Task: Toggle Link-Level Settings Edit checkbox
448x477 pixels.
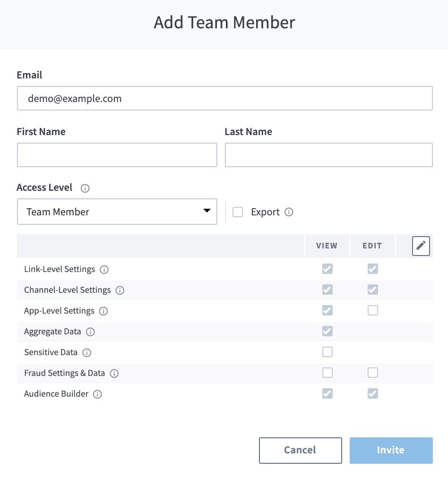Action: pyautogui.click(x=373, y=269)
